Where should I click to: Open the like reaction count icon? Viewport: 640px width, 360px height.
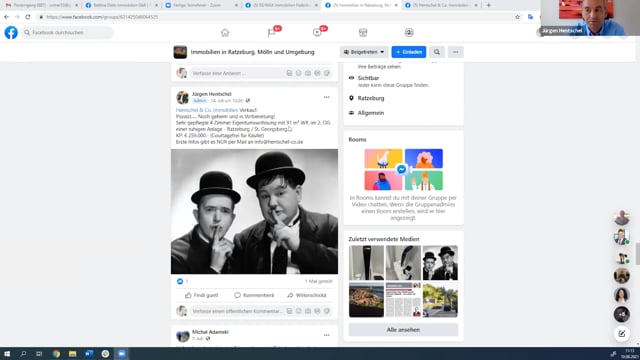pos(180,281)
